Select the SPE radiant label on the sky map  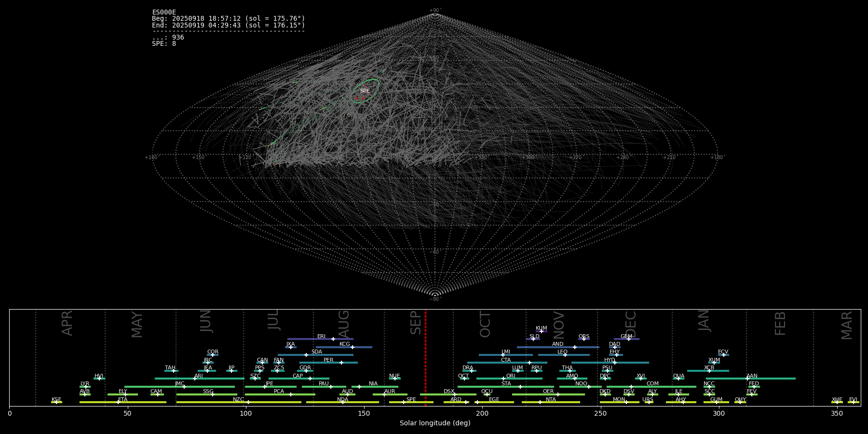[365, 91]
